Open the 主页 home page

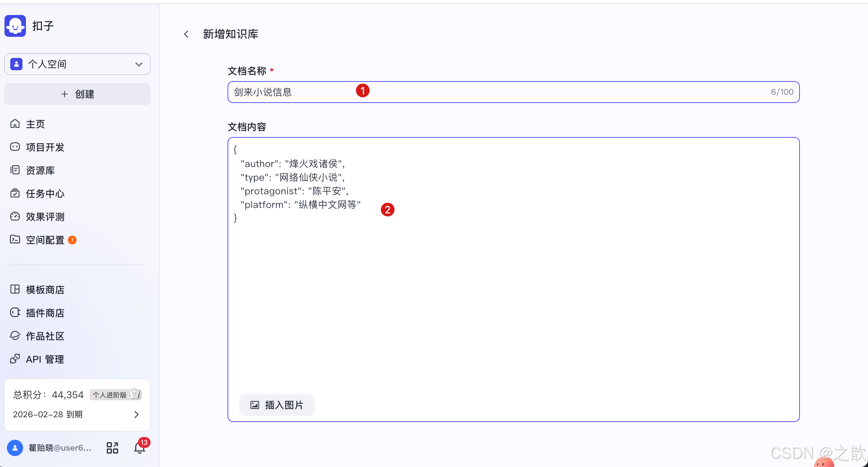coord(35,124)
